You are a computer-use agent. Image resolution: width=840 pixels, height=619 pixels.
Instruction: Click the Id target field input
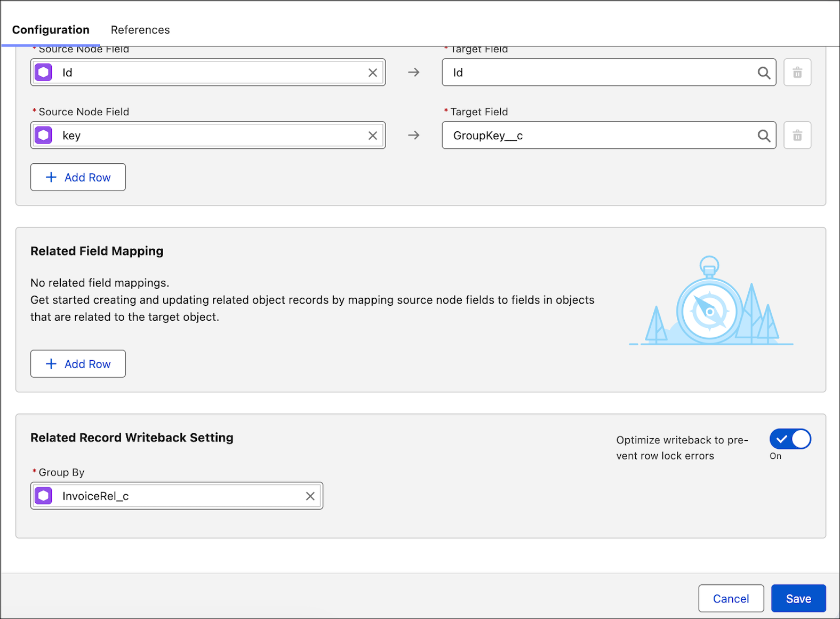click(609, 73)
